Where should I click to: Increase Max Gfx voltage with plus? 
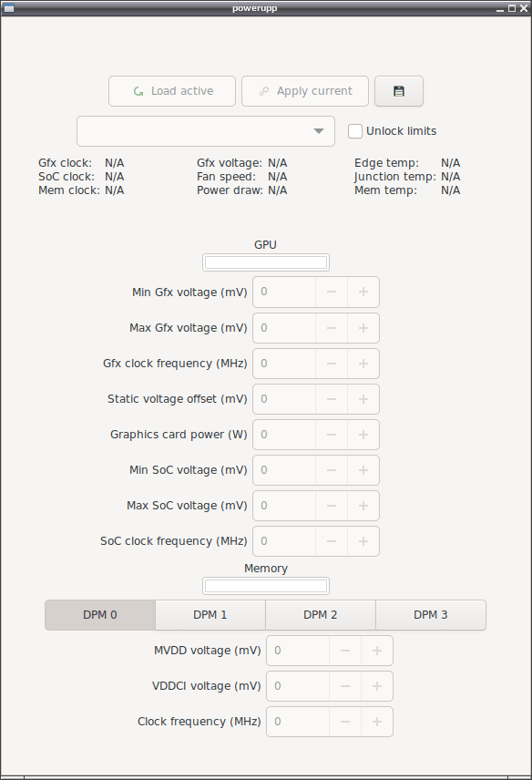[363, 328]
